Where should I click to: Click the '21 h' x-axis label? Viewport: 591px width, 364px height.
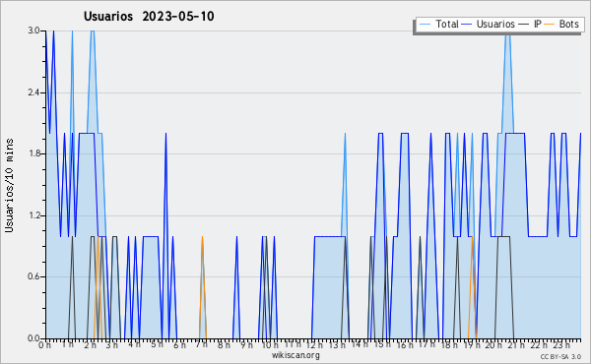point(516,344)
